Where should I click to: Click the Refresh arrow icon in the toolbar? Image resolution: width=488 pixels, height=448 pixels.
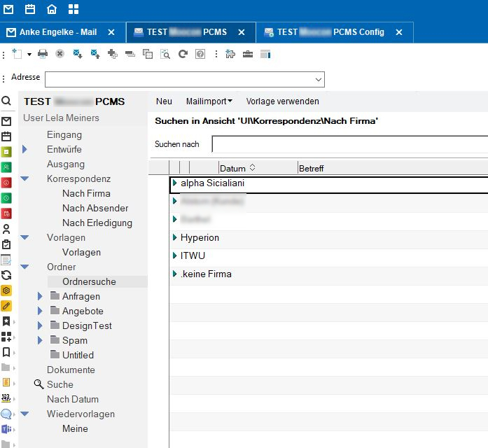(x=183, y=54)
